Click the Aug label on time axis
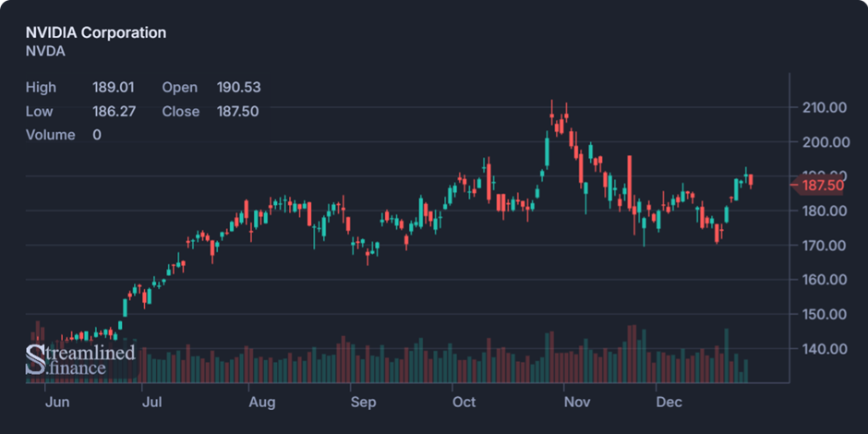The height and width of the screenshot is (434, 868). click(x=262, y=403)
